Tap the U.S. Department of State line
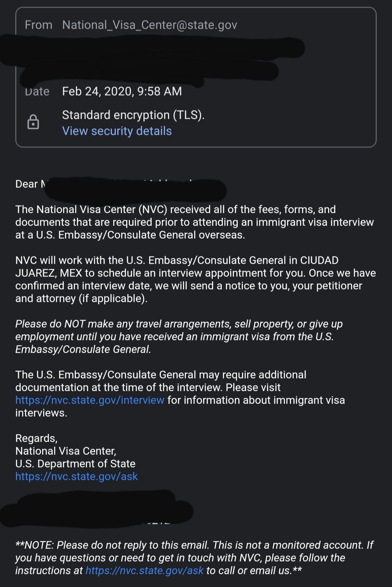Image resolution: width=392 pixels, height=587 pixels. (75, 463)
